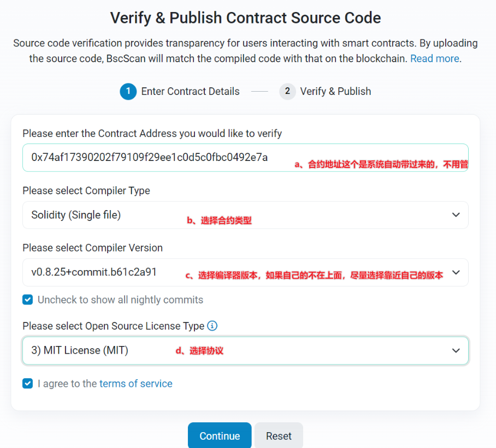The width and height of the screenshot is (496, 448).
Task: Select the Enter Contract Details step
Action: 190,91
